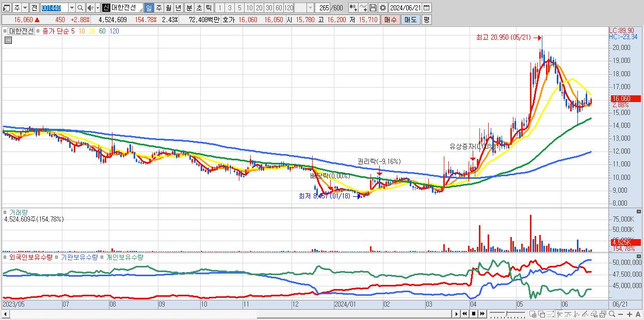
Task: Click the stock search magnifier icon
Action: (x=80, y=8)
